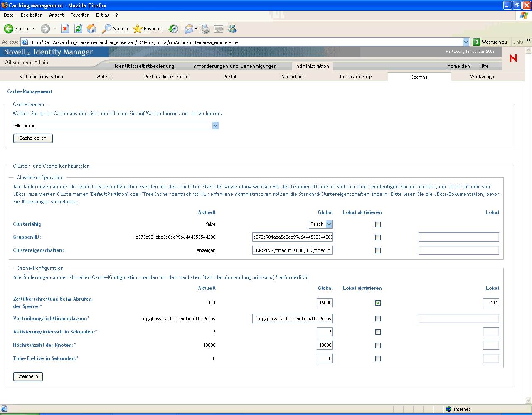Open the Datei menu

(x=9, y=15)
